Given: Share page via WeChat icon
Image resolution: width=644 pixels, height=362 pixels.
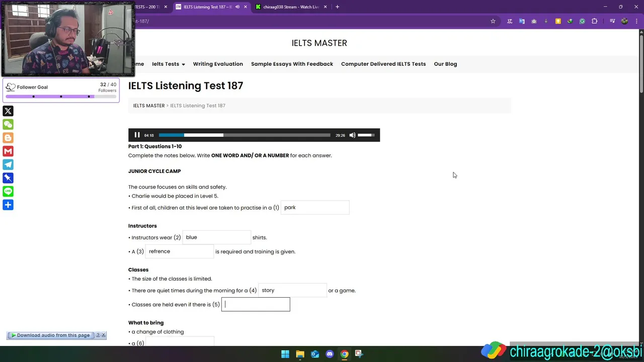Looking at the screenshot, I should [8, 124].
